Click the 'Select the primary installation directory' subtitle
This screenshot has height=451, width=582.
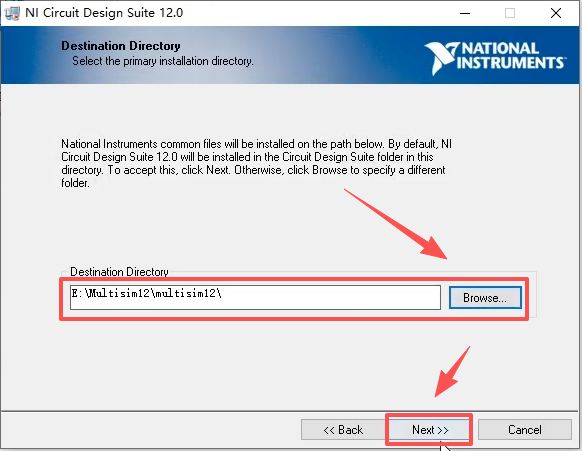pos(163,61)
